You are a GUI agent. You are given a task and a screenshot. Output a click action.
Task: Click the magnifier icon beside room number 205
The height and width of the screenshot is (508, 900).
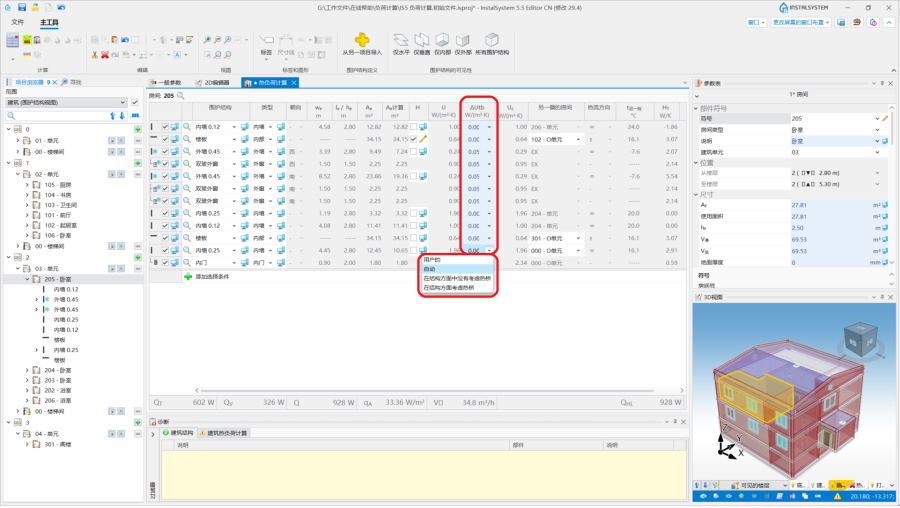click(x=184, y=96)
